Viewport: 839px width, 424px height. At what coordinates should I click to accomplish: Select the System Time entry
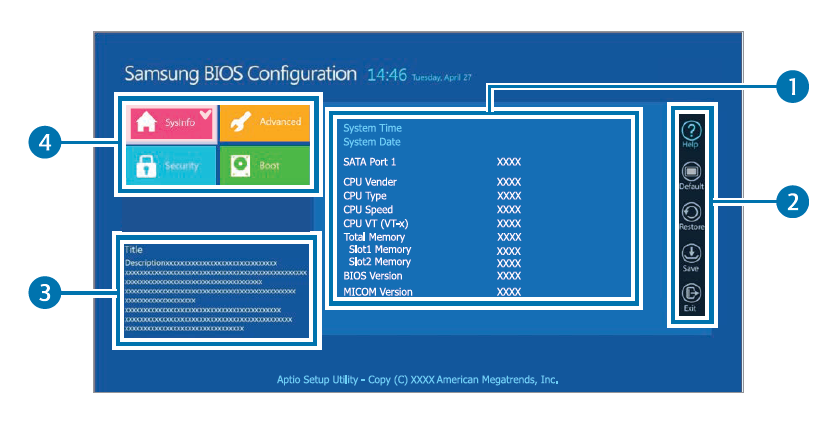(372, 128)
